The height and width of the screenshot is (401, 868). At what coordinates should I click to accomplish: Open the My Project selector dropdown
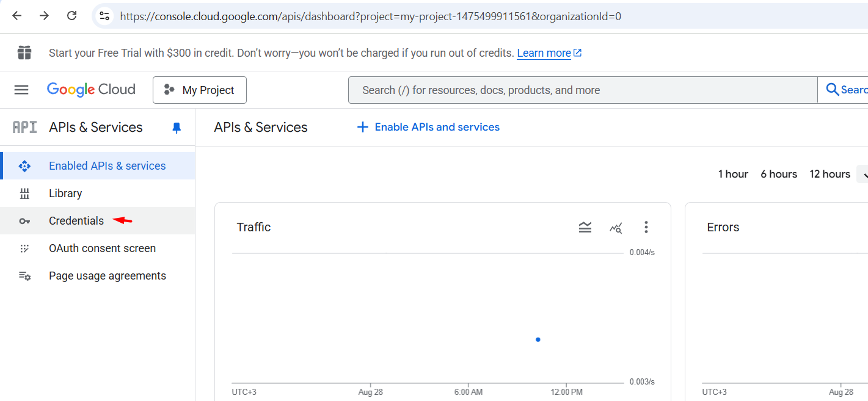click(x=200, y=90)
